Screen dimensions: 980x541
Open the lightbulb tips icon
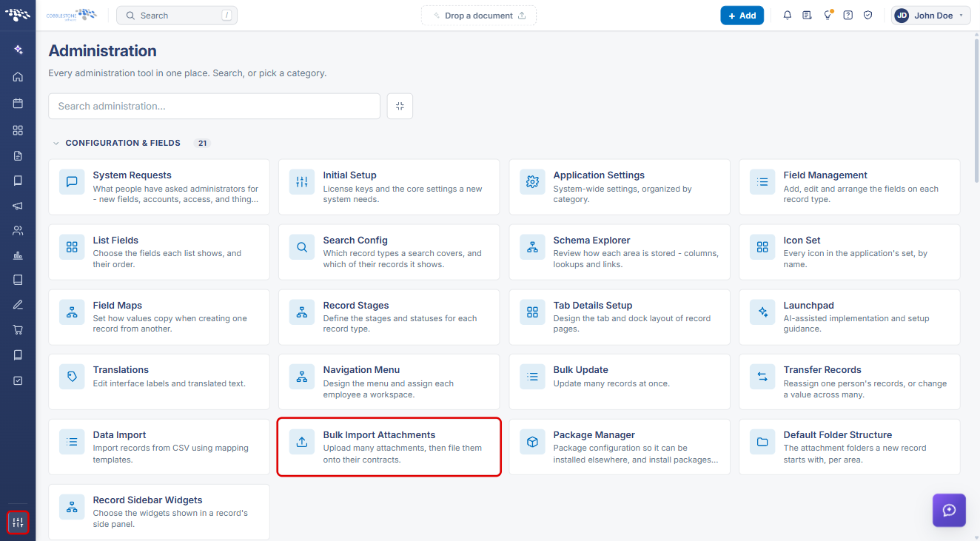click(828, 16)
